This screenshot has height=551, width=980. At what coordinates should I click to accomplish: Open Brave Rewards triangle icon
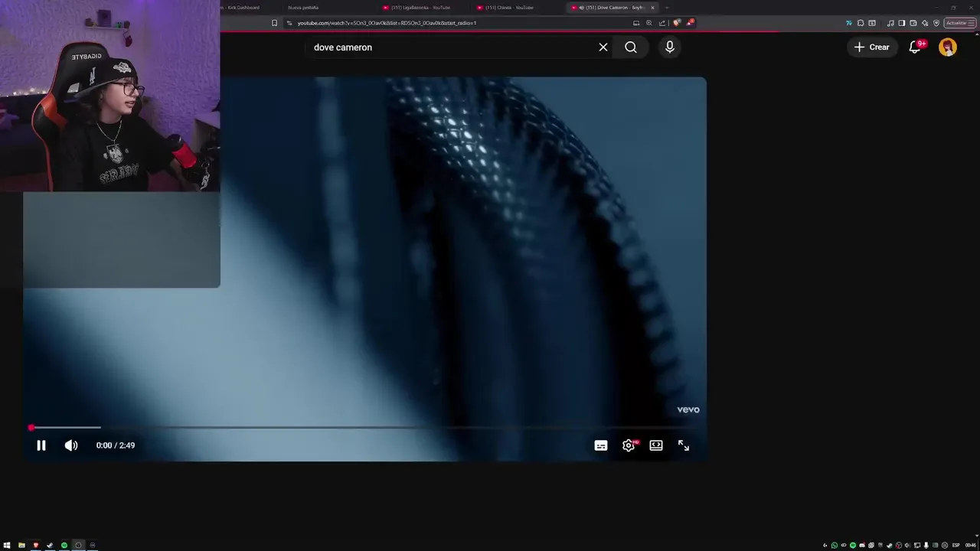pyautogui.click(x=690, y=23)
